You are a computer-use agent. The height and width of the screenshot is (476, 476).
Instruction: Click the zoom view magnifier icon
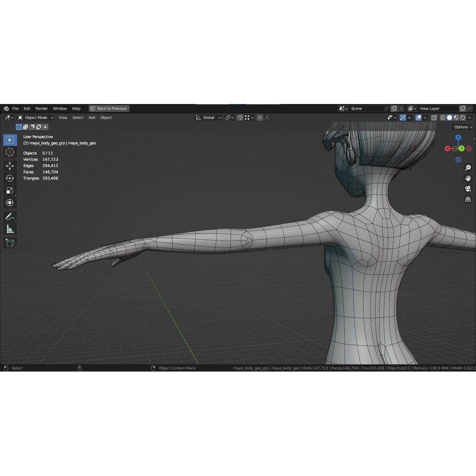tap(468, 167)
